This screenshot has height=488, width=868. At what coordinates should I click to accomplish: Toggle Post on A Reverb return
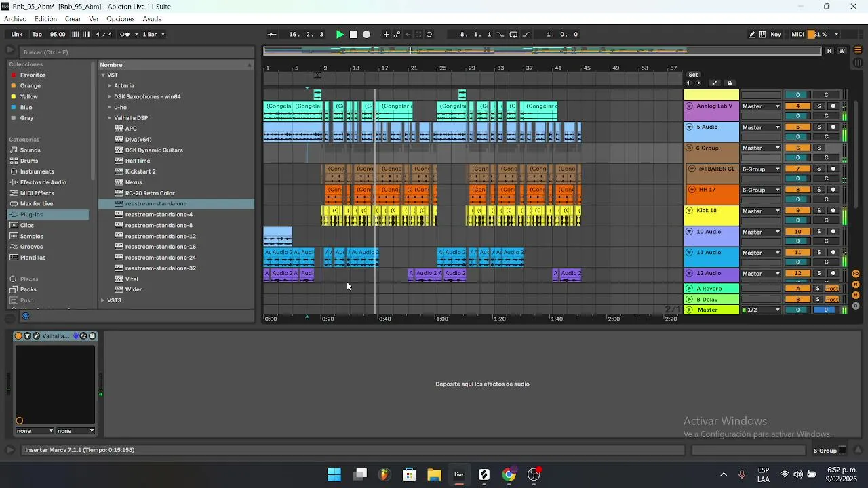click(x=832, y=289)
